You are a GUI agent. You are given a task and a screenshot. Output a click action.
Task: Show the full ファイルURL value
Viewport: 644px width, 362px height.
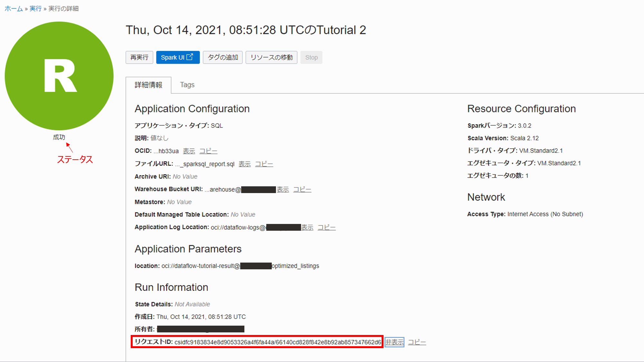tap(244, 164)
